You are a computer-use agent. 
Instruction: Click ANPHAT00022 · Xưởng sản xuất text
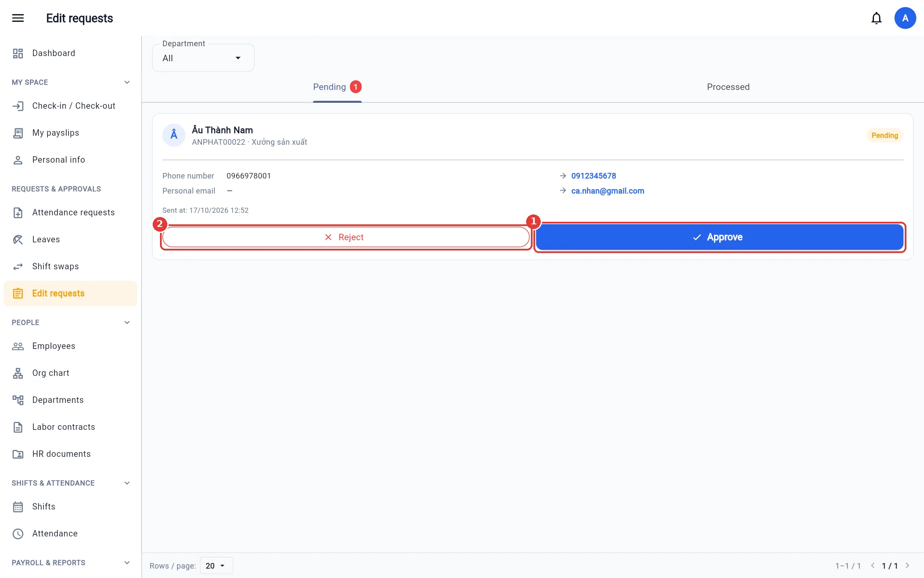click(249, 142)
